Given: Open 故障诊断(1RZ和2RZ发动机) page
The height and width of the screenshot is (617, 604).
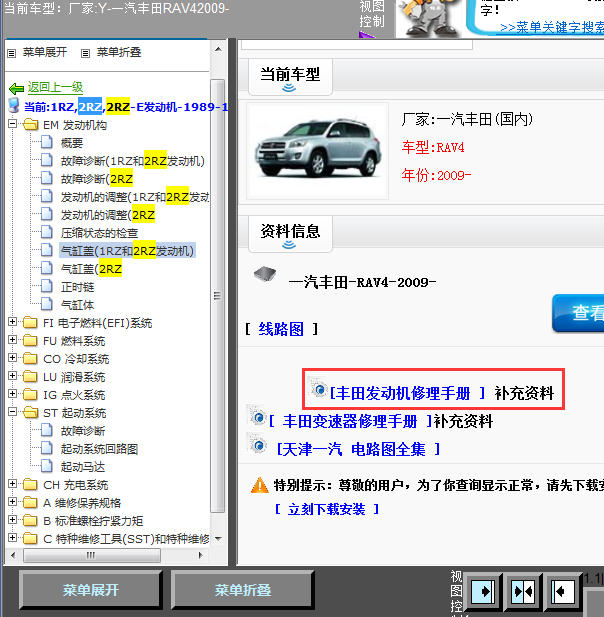Looking at the screenshot, I should coord(133,161).
